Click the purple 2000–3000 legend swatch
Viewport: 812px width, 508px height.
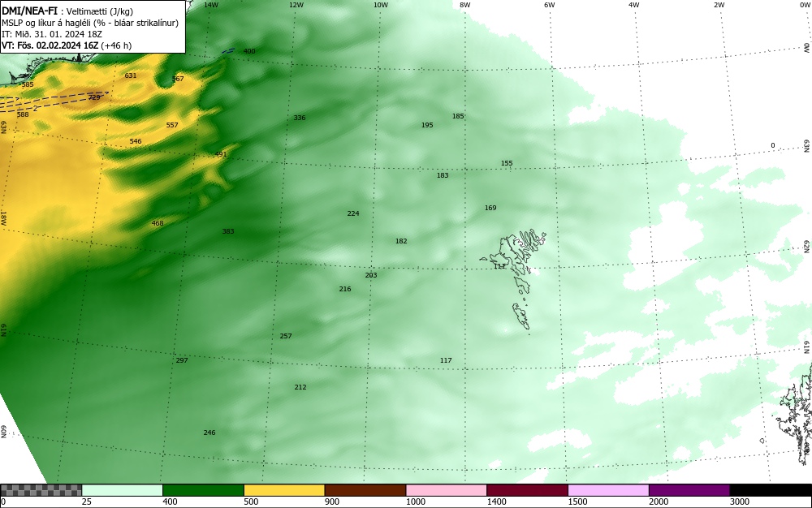point(689,490)
